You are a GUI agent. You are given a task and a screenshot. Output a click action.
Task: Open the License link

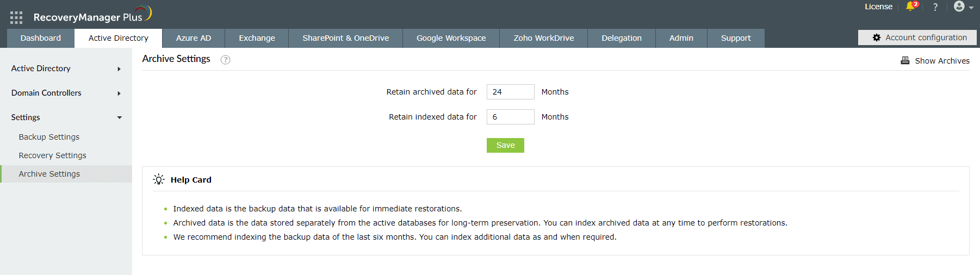pos(878,7)
